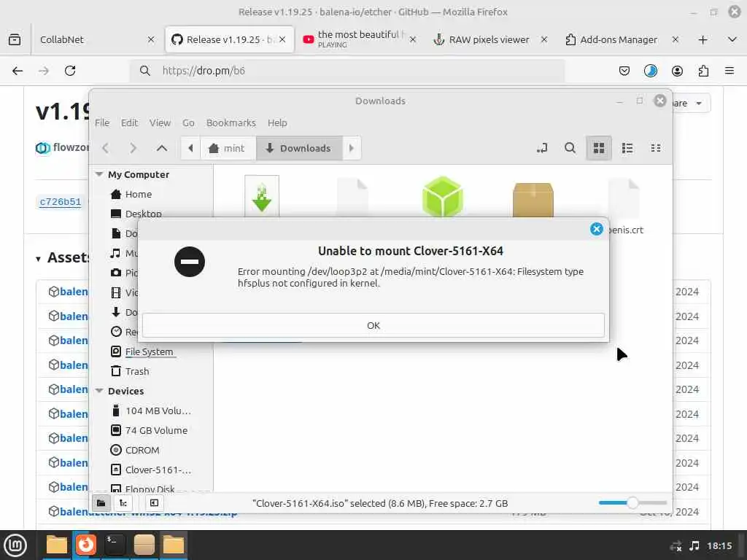Switch to list view
Viewport: 747px width, 560px height.
627,148
